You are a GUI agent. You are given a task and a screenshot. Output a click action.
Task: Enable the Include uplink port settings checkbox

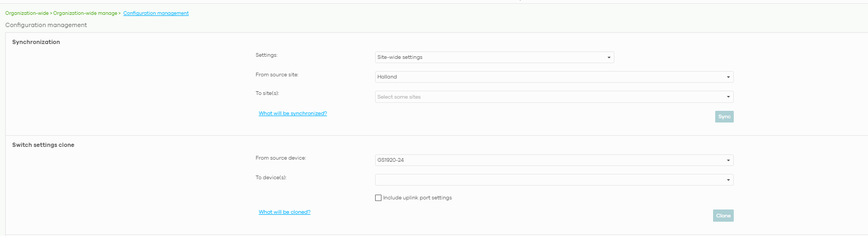(378, 198)
